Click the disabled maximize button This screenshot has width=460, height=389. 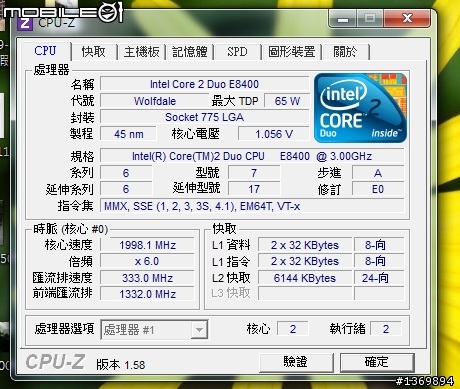(370, 18)
